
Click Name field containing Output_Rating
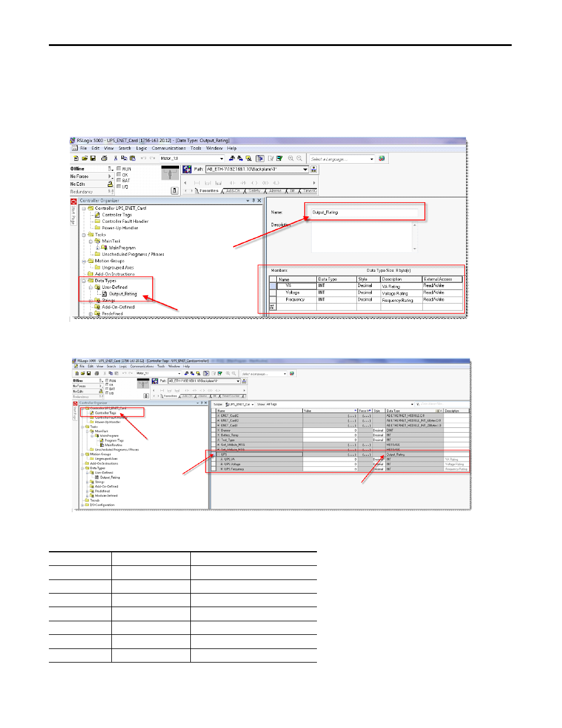tap(364, 212)
